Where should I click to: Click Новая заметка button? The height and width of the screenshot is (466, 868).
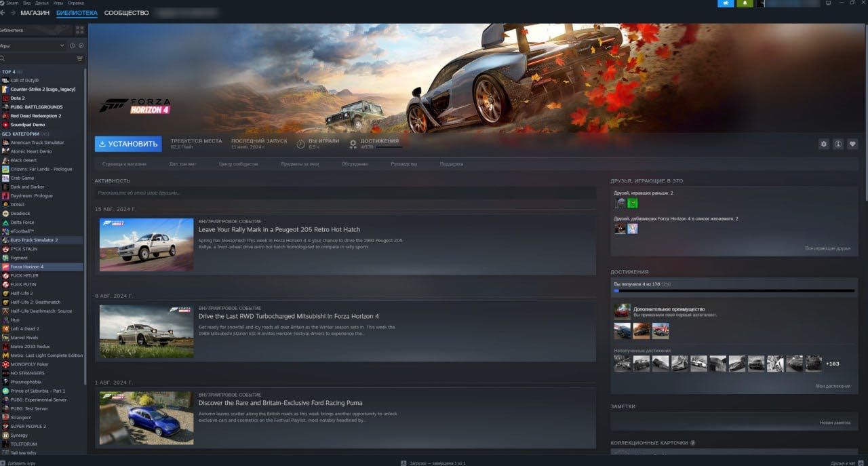click(x=835, y=423)
